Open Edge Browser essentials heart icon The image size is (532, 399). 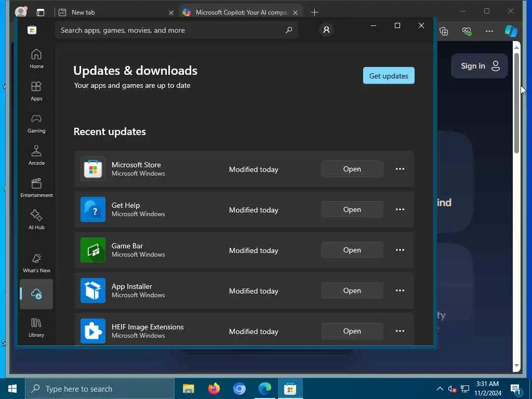pyautogui.click(x=467, y=31)
